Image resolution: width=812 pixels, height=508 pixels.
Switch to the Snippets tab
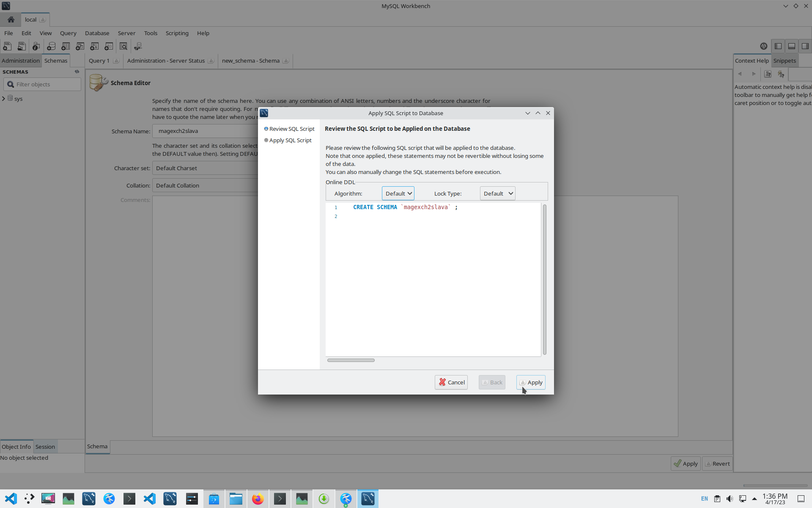(785, 61)
